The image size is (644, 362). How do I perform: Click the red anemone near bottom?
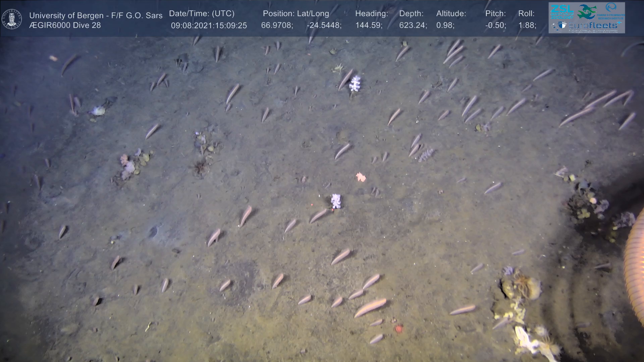(398, 328)
